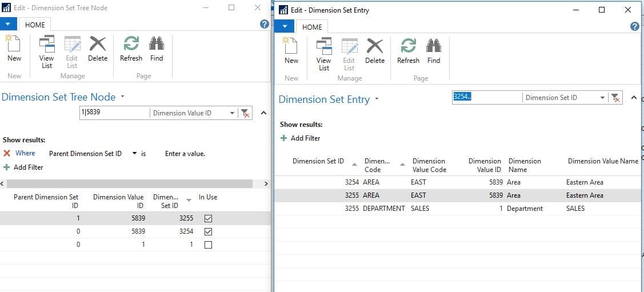Image resolution: width=644 pixels, height=292 pixels.
Task: Click Edit List in Dimension Set Entry window
Action: 349,54
